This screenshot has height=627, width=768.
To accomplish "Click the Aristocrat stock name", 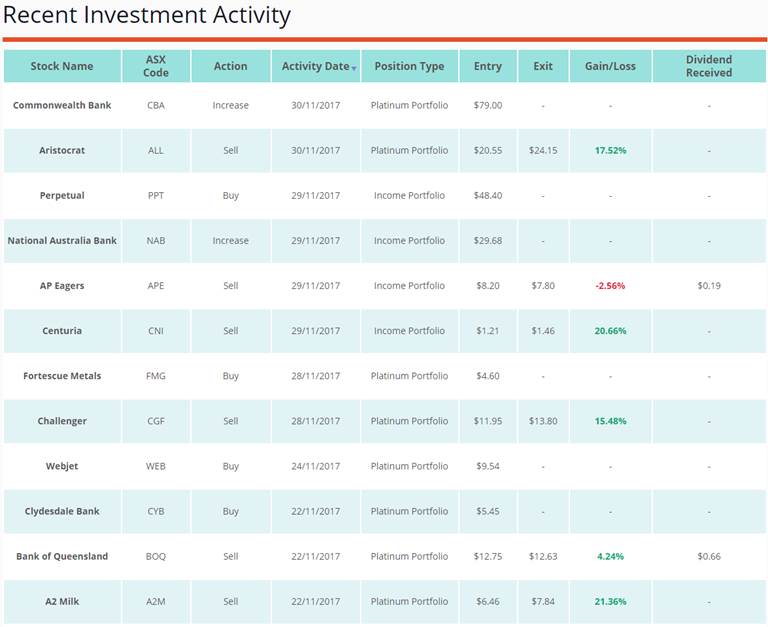I will point(62,150).
